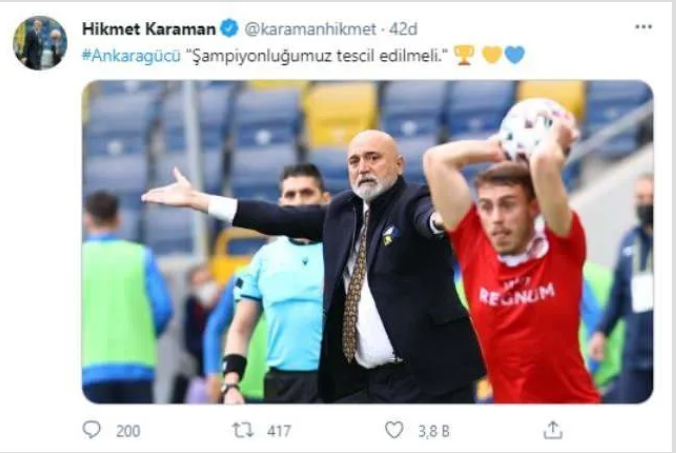The height and width of the screenshot is (453, 676).
Task: Open the #Ankaragücü hashtag
Action: (131, 56)
